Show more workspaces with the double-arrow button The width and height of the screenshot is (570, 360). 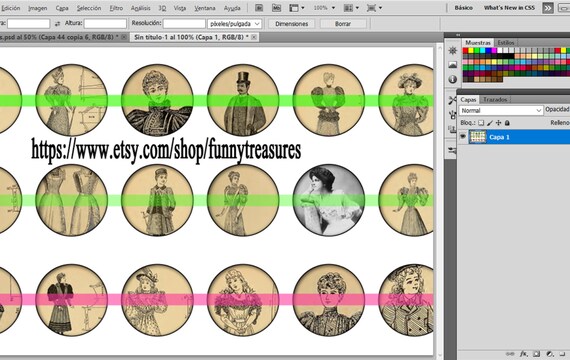tap(547, 8)
